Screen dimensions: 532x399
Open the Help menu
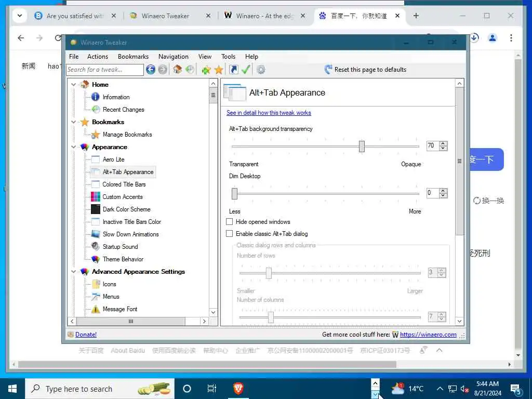(252, 57)
